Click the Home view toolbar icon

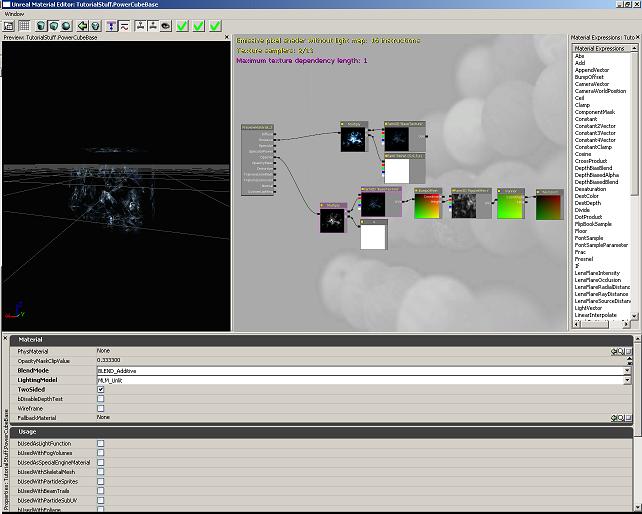point(9,26)
